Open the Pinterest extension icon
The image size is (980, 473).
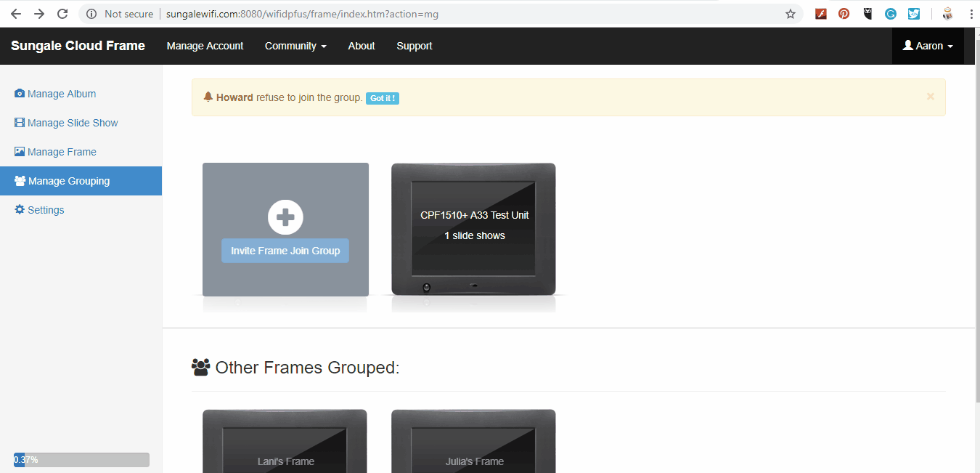click(x=844, y=14)
